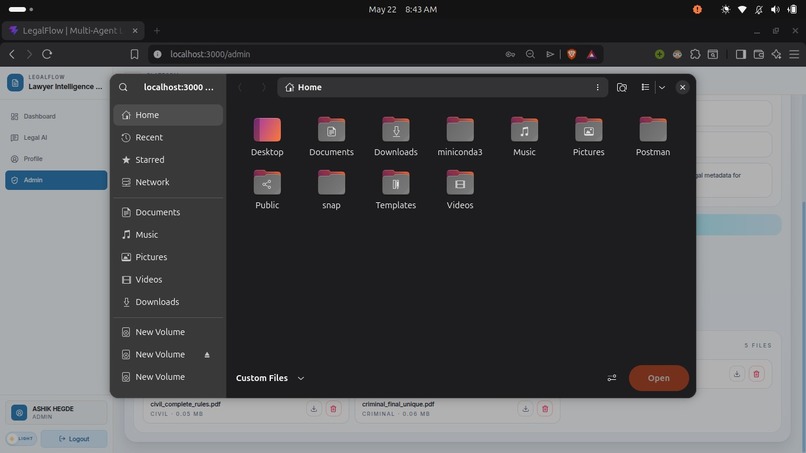The image size is (806, 453).
Task: Select Music bookmark in sidebar
Action: tap(168, 234)
